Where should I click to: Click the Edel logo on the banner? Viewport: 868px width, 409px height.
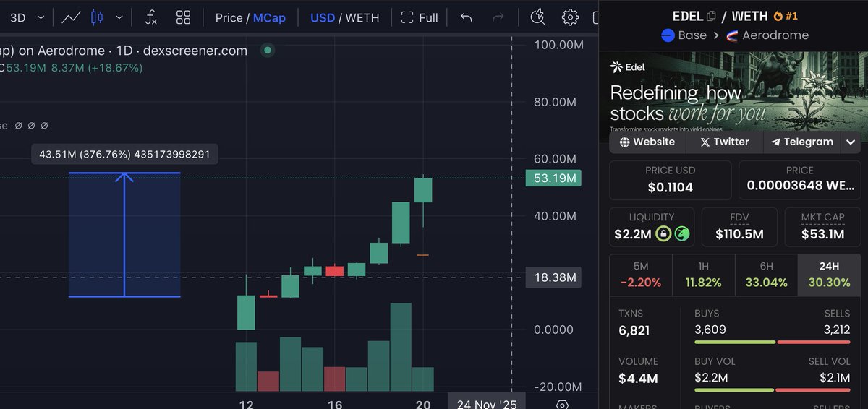pos(627,67)
